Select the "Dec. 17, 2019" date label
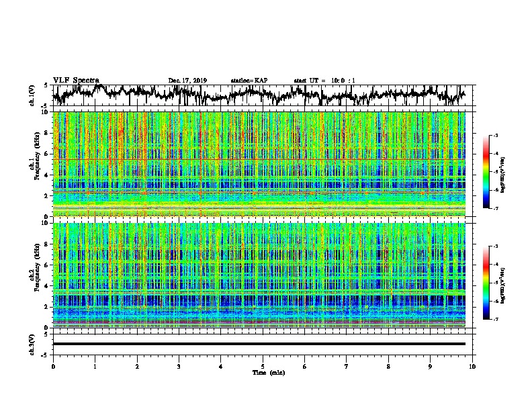 [187, 81]
